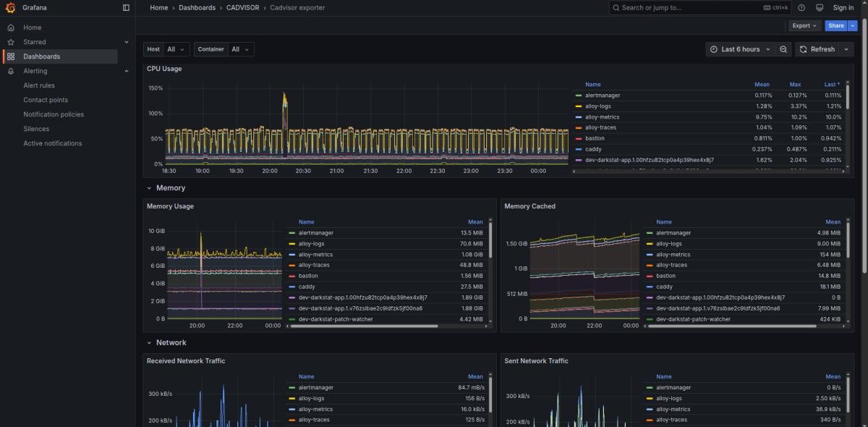Open Notification policies in sidebar
This screenshot has width=868, height=427.
pyautogui.click(x=54, y=114)
